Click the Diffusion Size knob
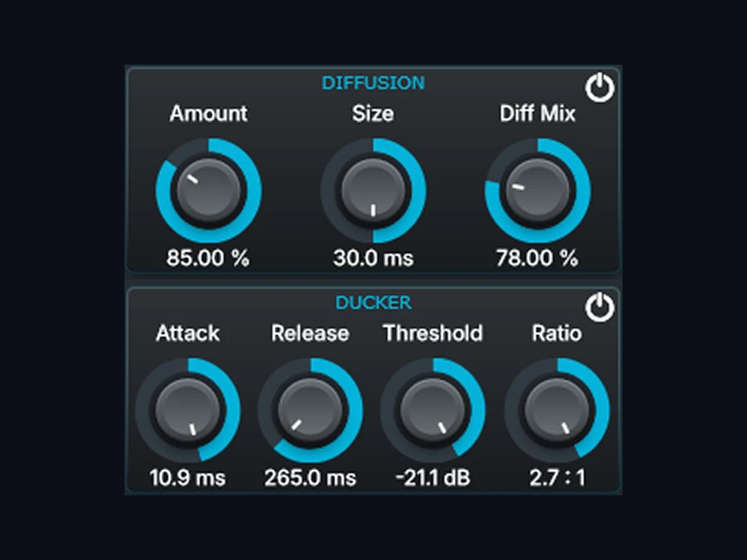Image resolution: width=747 pixels, height=560 pixels. [374, 190]
